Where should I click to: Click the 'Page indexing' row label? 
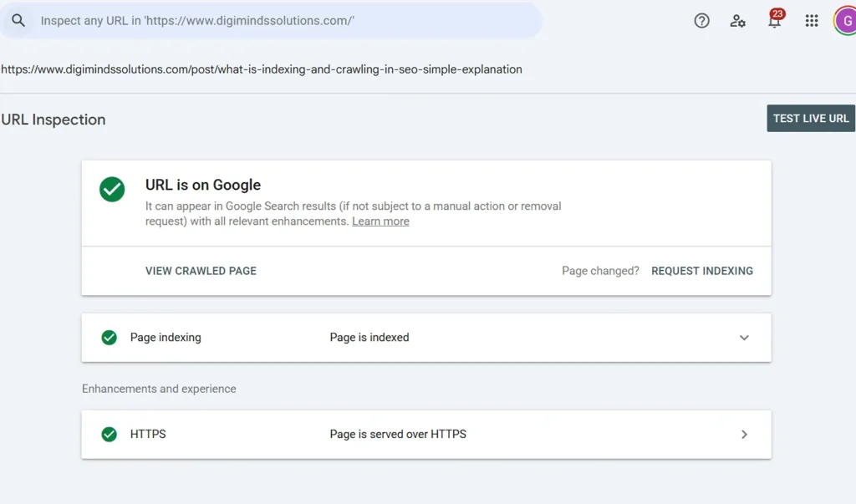(166, 338)
